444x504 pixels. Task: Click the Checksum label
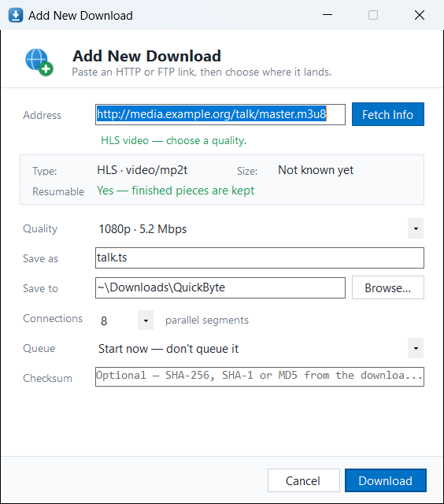tap(47, 378)
